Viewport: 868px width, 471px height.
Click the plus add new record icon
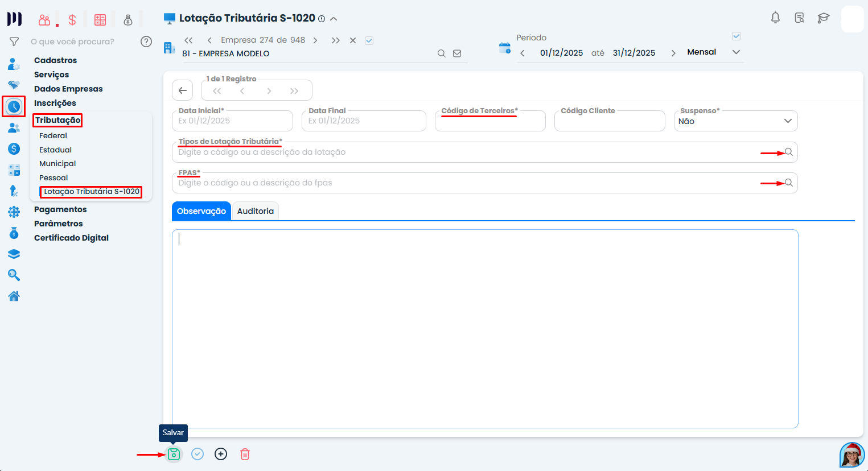coord(221,454)
